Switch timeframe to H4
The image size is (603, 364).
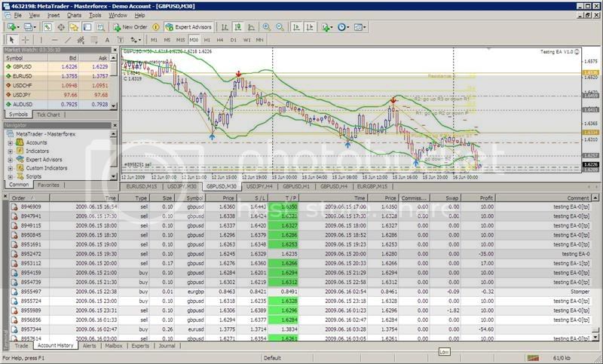(x=220, y=40)
